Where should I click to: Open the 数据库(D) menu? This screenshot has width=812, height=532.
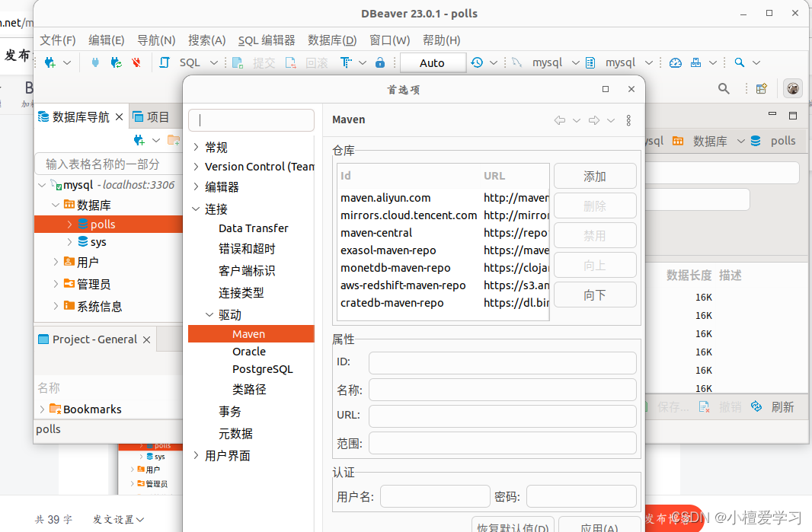332,40
